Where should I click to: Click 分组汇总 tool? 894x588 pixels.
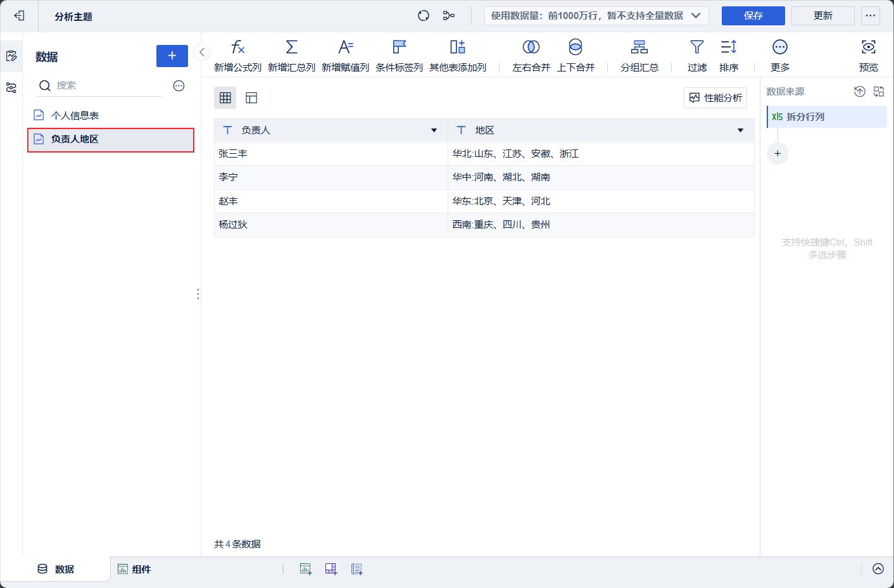coord(639,56)
